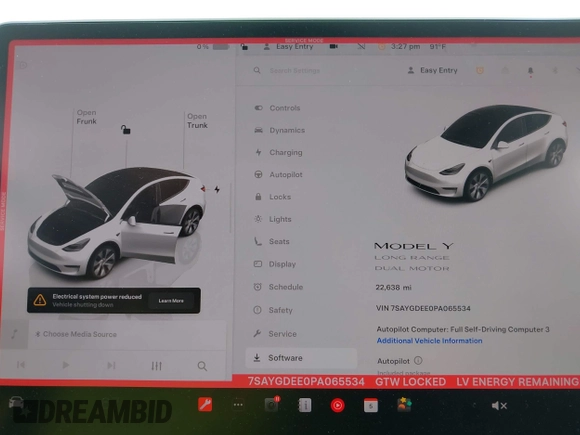Click the GTW LOCKED status text
The image size is (580, 435).
point(411,382)
